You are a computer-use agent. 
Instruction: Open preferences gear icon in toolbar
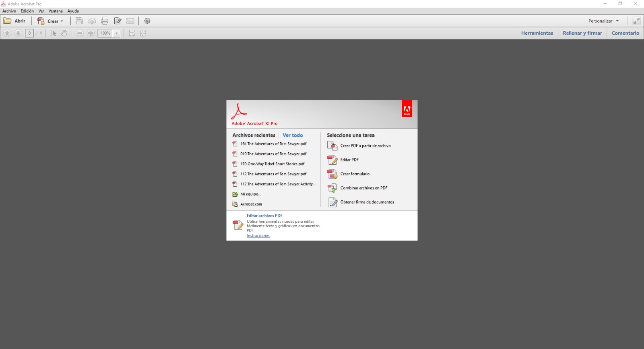pyautogui.click(x=147, y=21)
